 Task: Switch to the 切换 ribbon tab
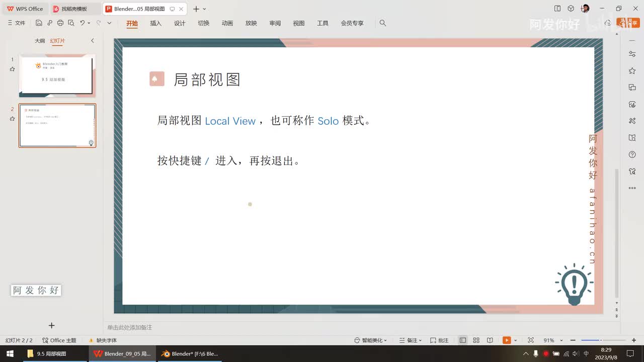[x=203, y=23]
